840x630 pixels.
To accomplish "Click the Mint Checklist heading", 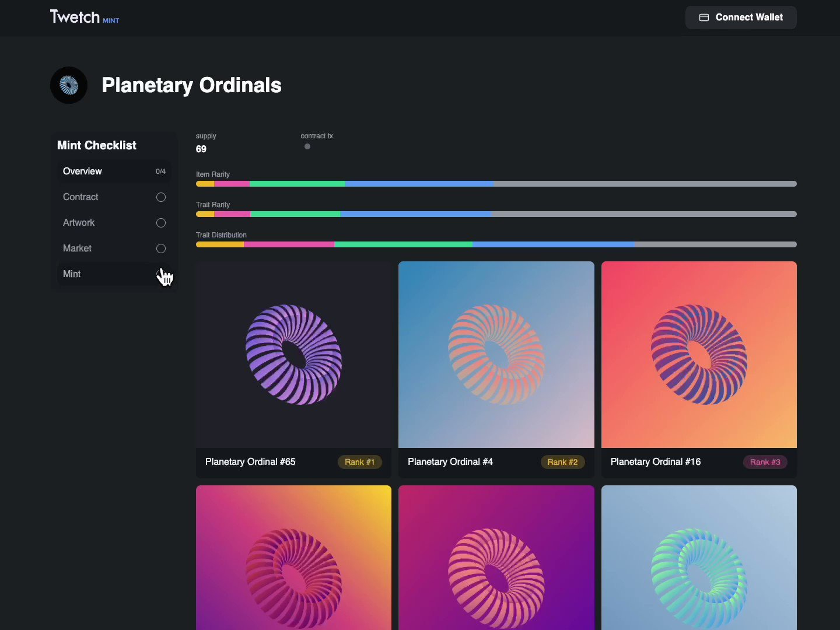I will (97, 145).
